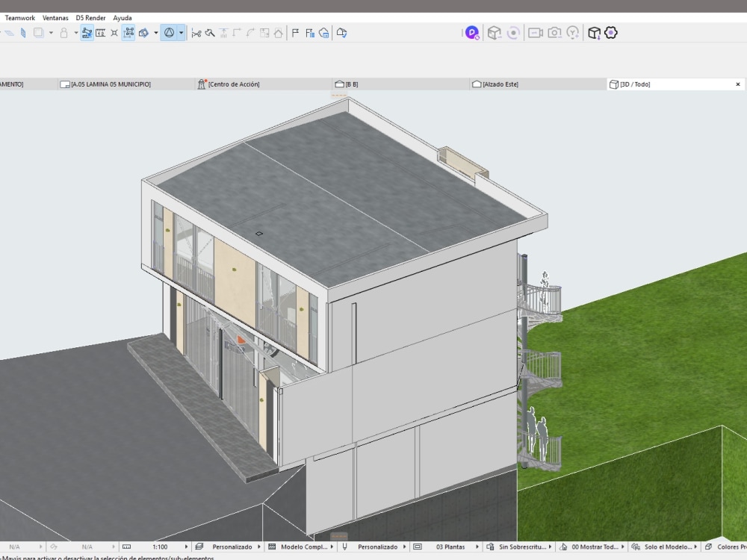Click the model check checkmark icon

tap(341, 33)
